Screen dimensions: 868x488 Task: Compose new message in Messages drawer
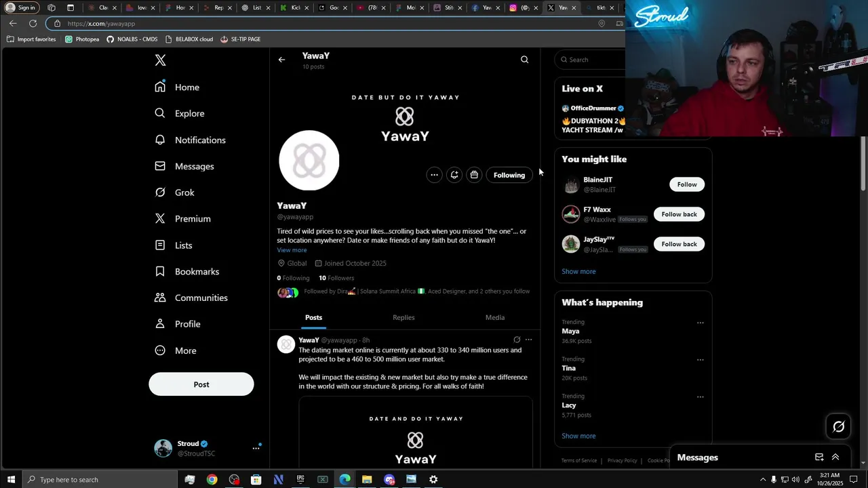pos(819,457)
